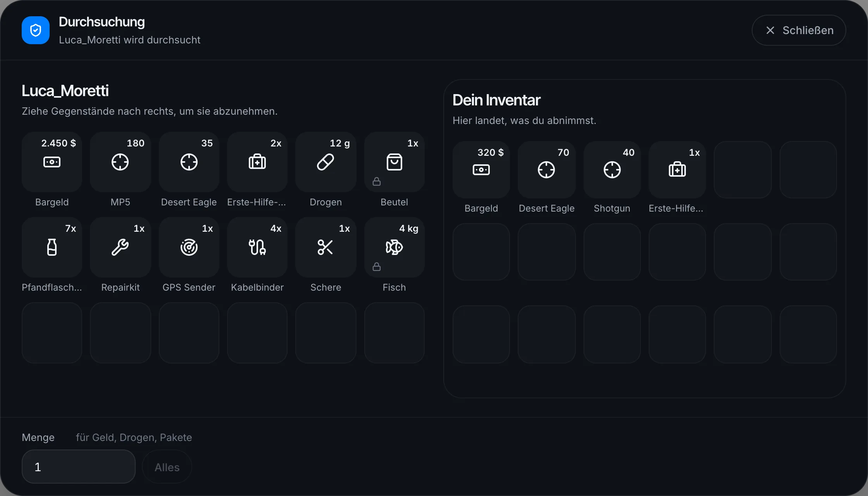The image size is (868, 496).
Task: Click the 'Dein Inventar' heading
Action: [496, 100]
